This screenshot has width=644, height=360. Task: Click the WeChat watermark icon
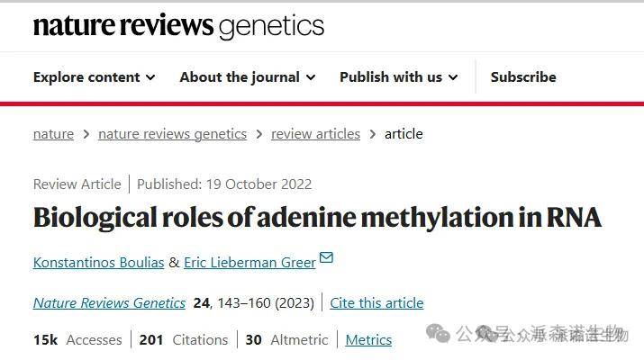point(439,333)
